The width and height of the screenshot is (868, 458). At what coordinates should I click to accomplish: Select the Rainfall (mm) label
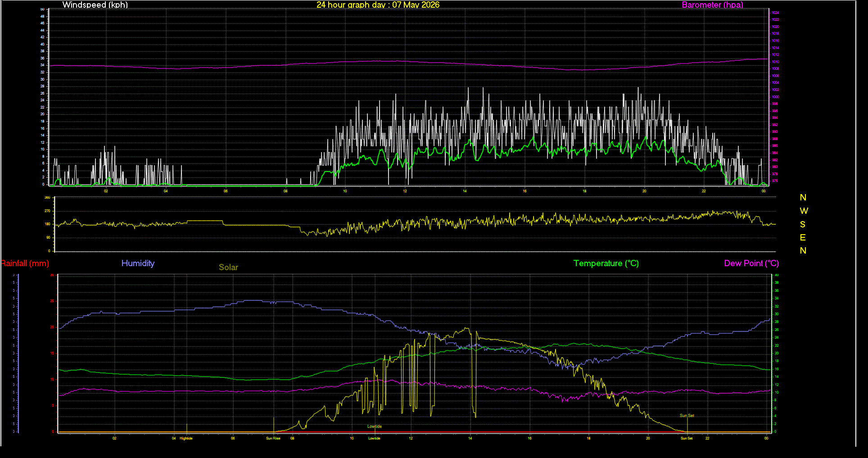[x=25, y=263]
